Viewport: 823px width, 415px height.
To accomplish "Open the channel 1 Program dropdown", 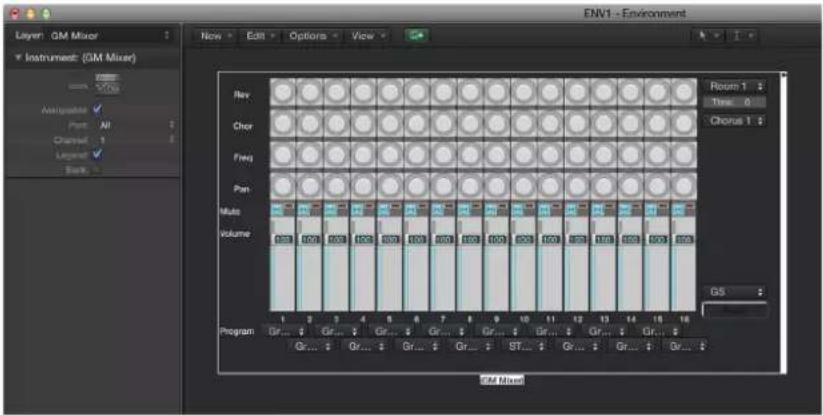I will click(x=286, y=332).
